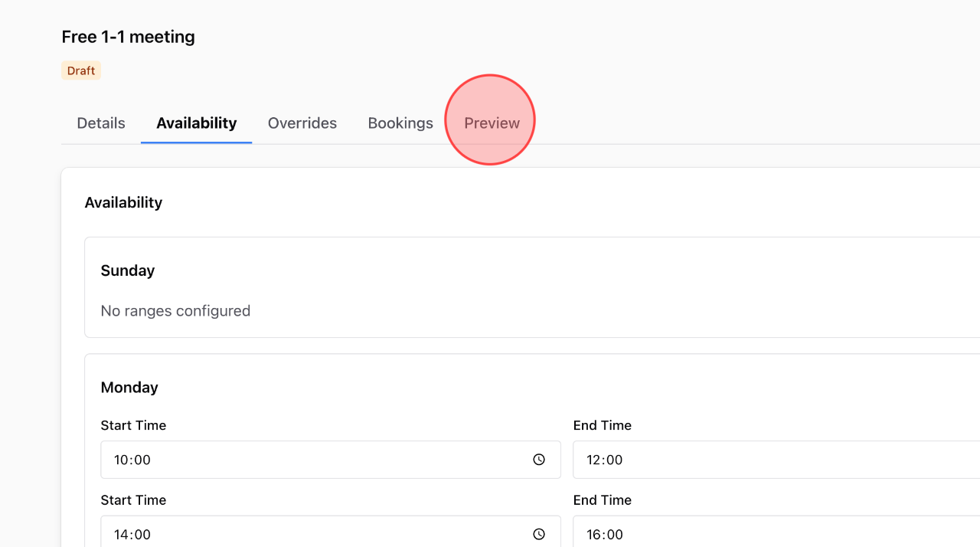980x547 pixels.
Task: Switch to the Details tab
Action: point(101,123)
